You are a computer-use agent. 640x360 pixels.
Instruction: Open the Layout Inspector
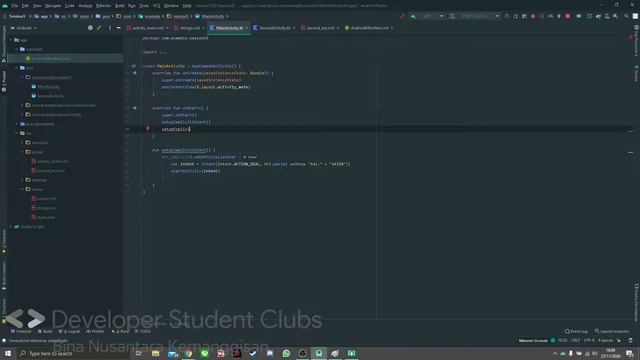pyautogui.click(x=612, y=331)
